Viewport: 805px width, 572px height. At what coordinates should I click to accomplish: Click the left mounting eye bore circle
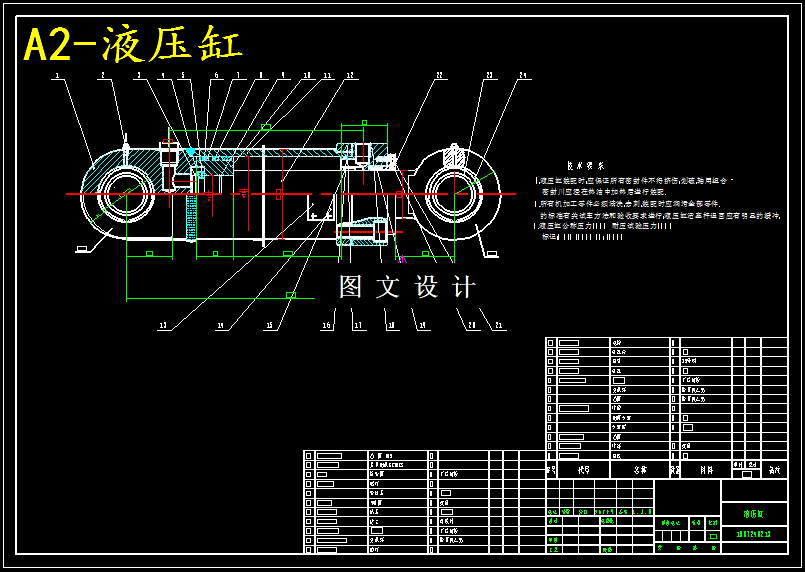tap(126, 194)
